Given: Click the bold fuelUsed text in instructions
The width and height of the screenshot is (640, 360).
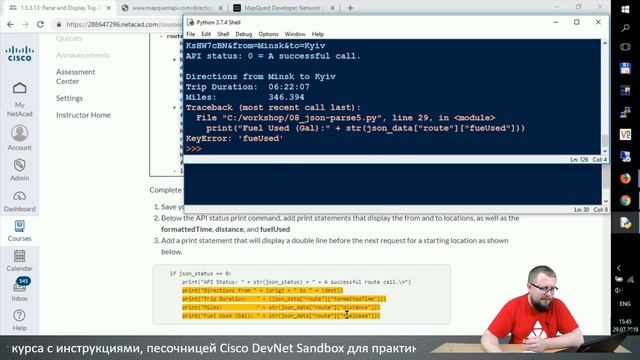Looking at the screenshot, I should click(x=275, y=229).
